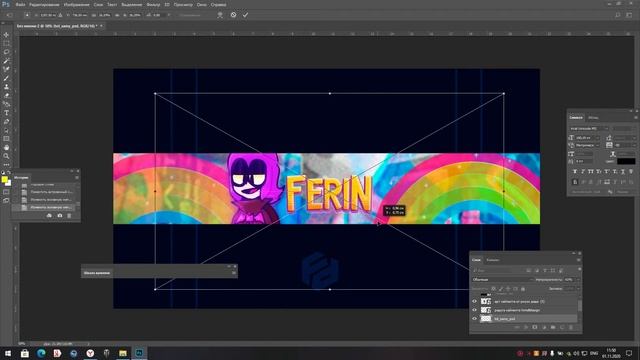Open the extra tools three-dots menu
This screenshot has width=640, height=360.
(x=6, y=164)
